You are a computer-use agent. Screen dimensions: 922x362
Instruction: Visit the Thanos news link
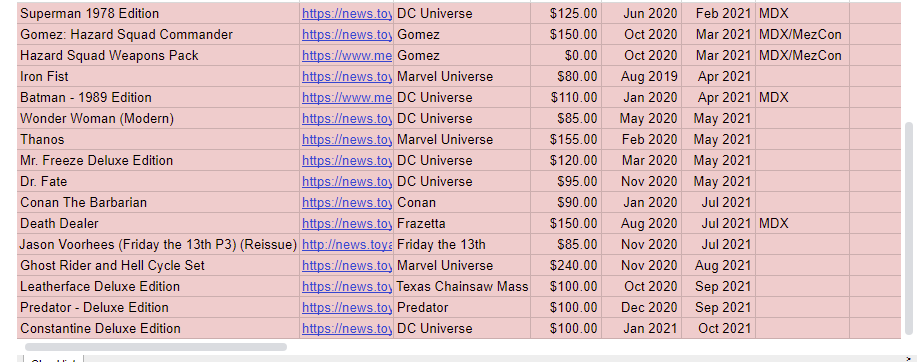click(x=346, y=139)
